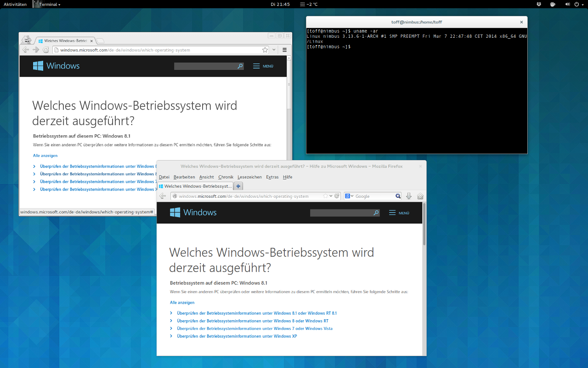Open Firefox's Lesezeichen menu
Screen dimensions: 588x368
tap(249, 177)
